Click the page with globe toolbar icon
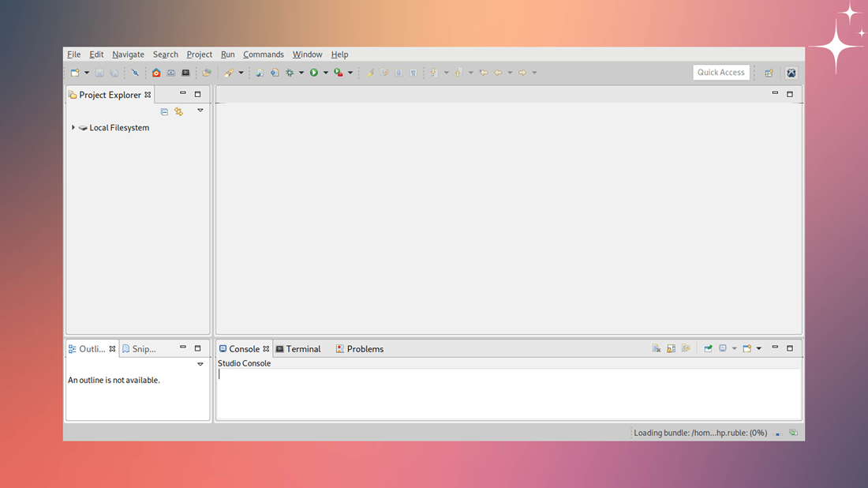This screenshot has height=488, width=868. [x=260, y=73]
